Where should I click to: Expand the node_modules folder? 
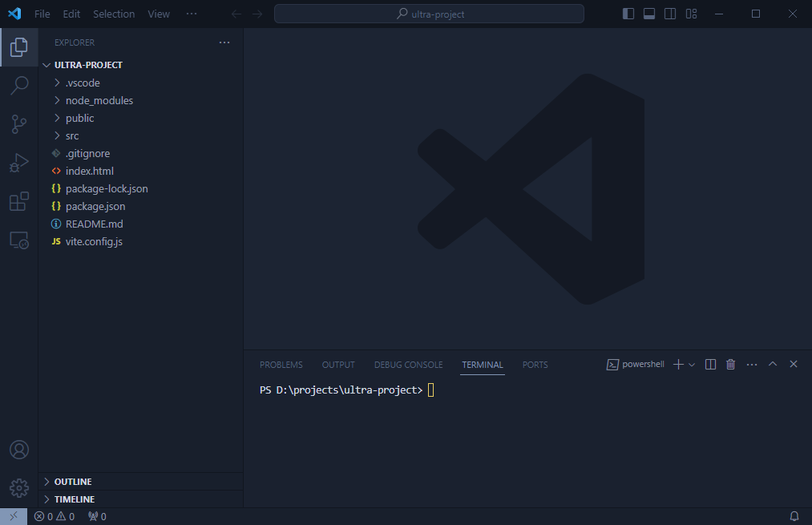click(x=140, y=100)
